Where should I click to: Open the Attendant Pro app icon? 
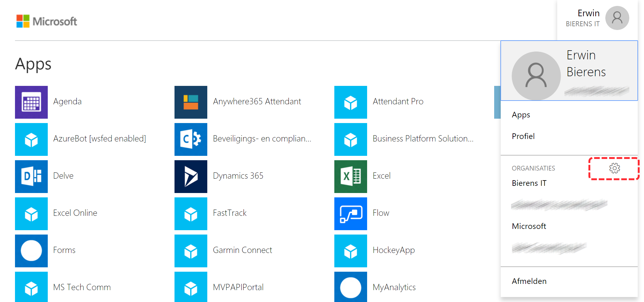pyautogui.click(x=351, y=102)
